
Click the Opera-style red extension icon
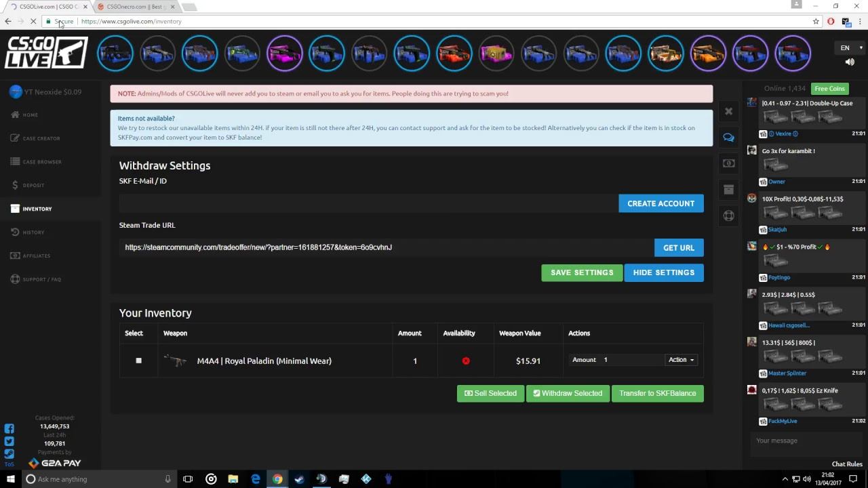(831, 22)
